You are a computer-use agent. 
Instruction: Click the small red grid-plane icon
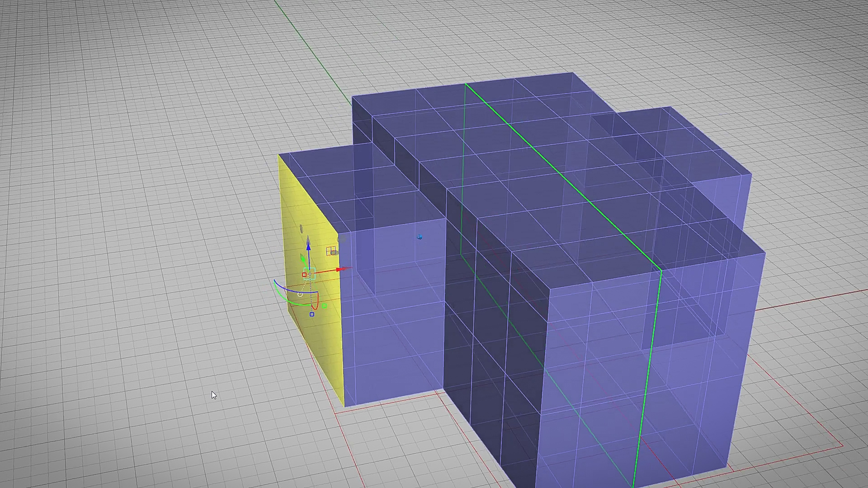tap(331, 250)
